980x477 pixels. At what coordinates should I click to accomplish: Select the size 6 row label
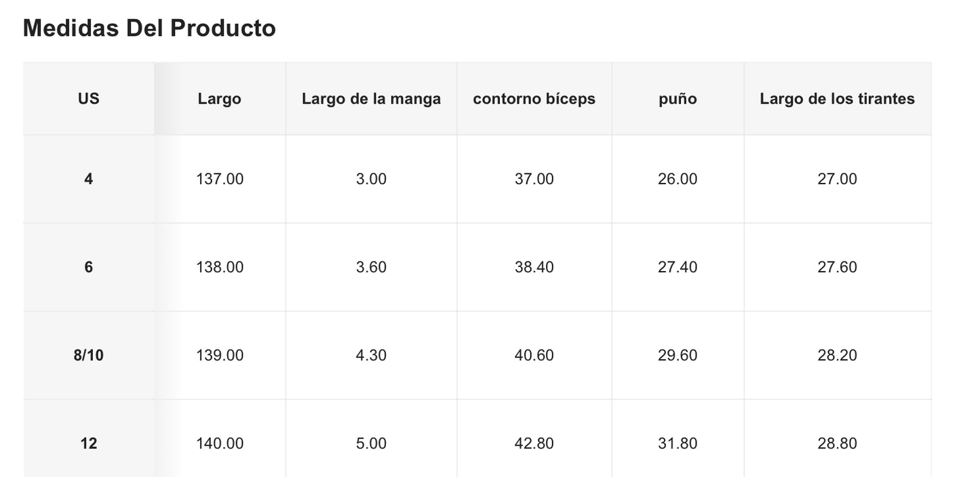pos(88,268)
